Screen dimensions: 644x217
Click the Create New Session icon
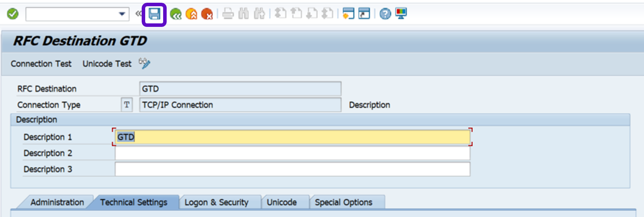pyautogui.click(x=348, y=14)
